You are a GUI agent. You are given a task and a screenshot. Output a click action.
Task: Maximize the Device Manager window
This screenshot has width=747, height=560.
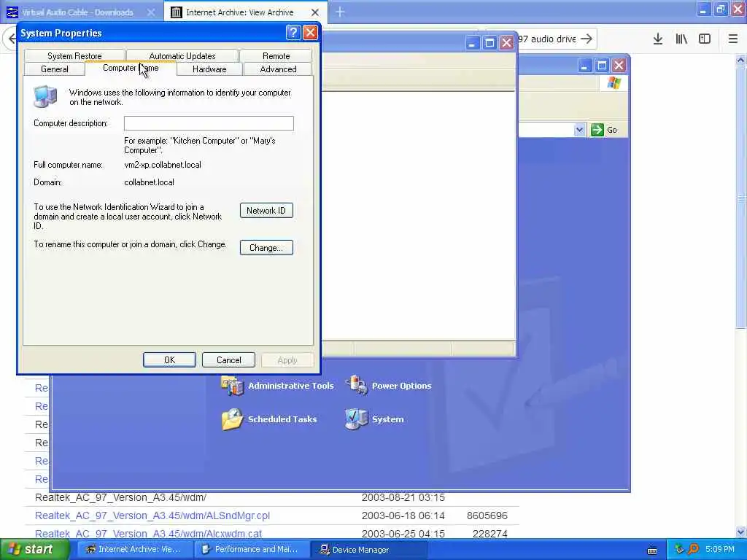(x=489, y=43)
